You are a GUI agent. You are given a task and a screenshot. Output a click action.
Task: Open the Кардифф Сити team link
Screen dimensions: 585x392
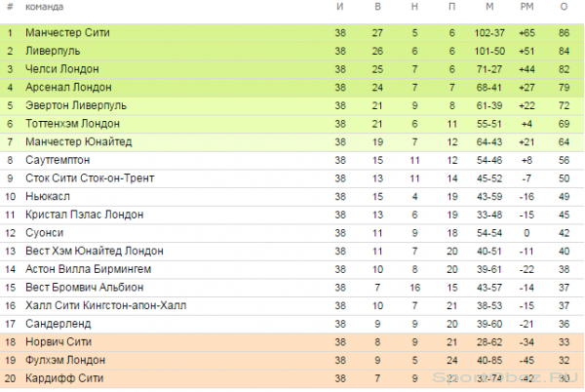pos(64,378)
